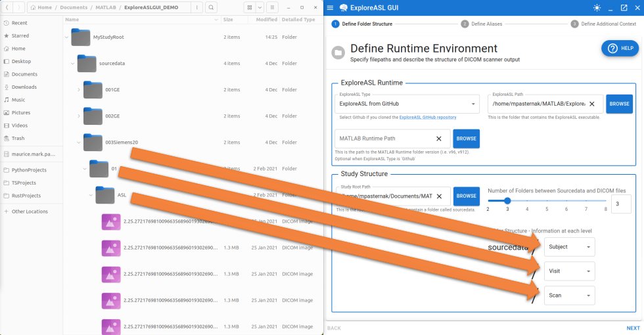Clear the MATLAB Runtime Path field
This screenshot has width=644, height=335.
tap(439, 139)
